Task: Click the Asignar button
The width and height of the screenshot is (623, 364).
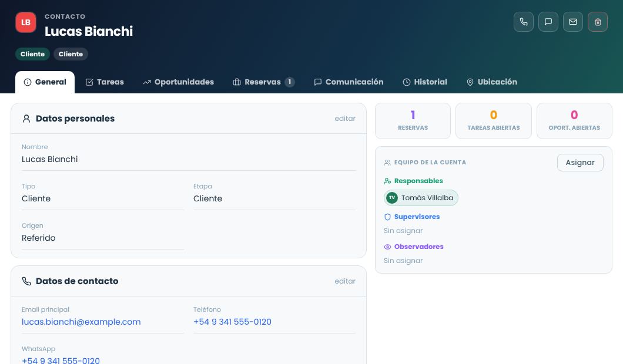Action: coord(580,163)
